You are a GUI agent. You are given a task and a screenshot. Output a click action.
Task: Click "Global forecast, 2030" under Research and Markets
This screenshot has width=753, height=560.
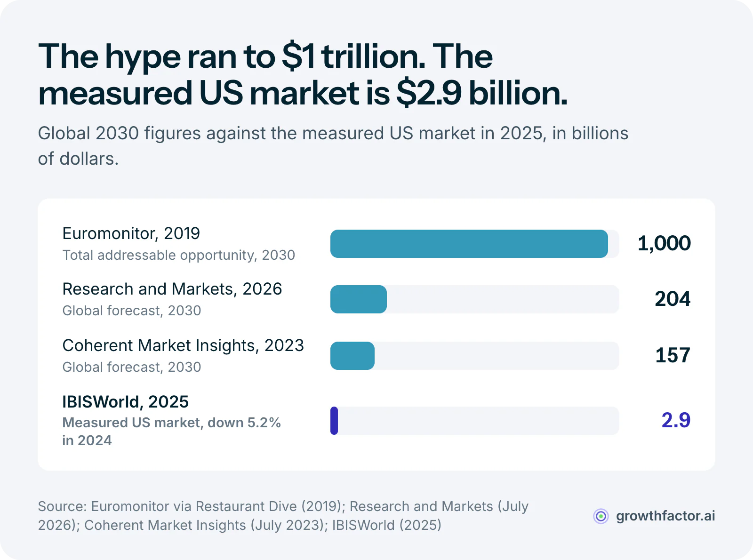point(132,311)
